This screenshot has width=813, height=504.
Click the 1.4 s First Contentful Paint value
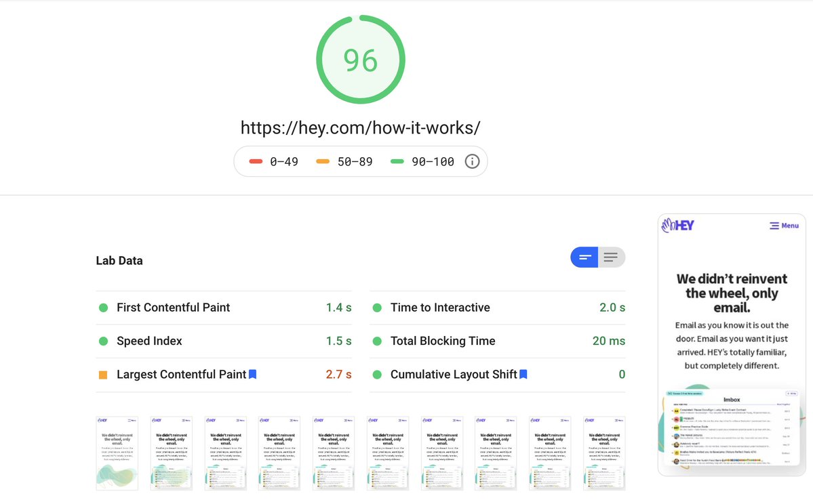338,308
